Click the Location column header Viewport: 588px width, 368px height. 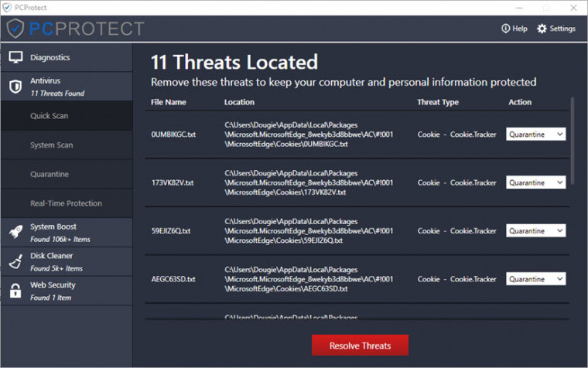click(239, 102)
